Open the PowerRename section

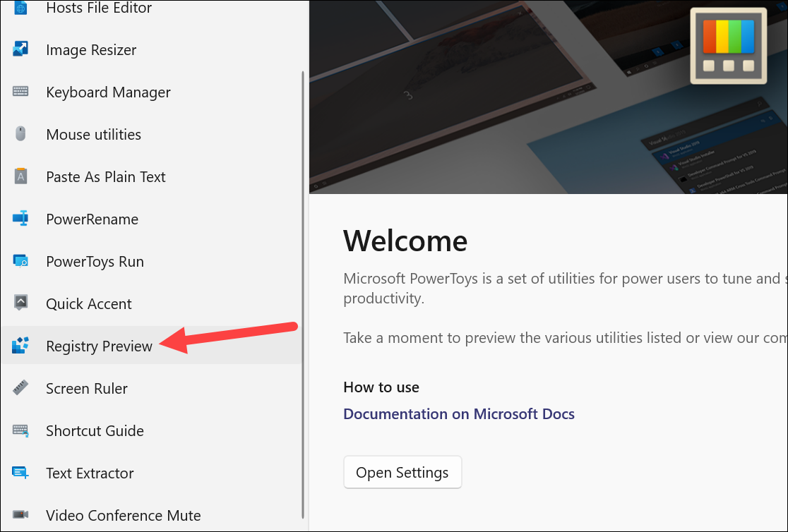92,219
